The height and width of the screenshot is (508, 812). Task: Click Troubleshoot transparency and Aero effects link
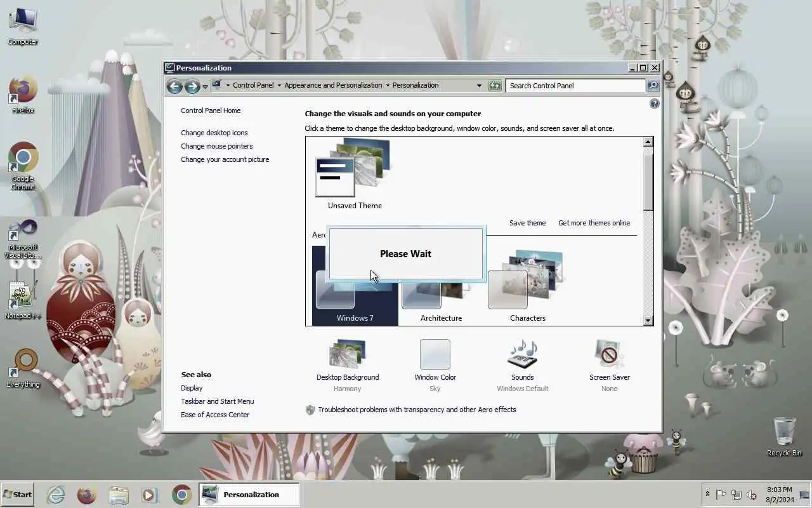(417, 410)
